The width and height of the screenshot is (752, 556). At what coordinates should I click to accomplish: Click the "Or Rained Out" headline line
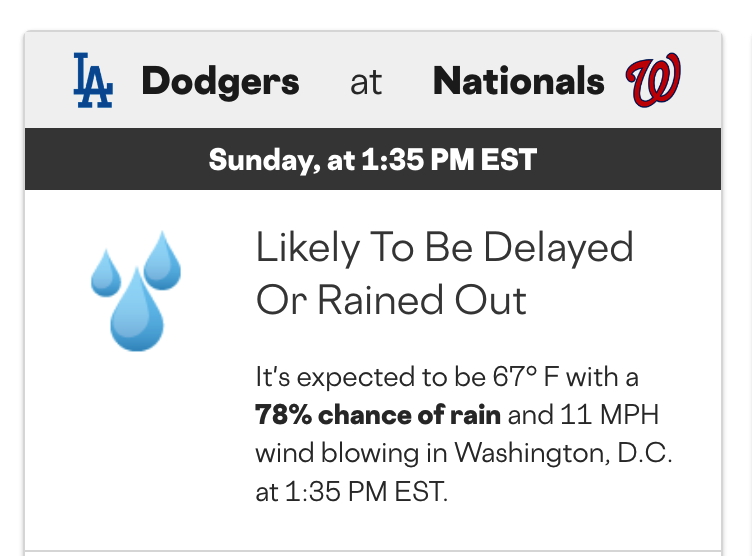[x=391, y=300]
